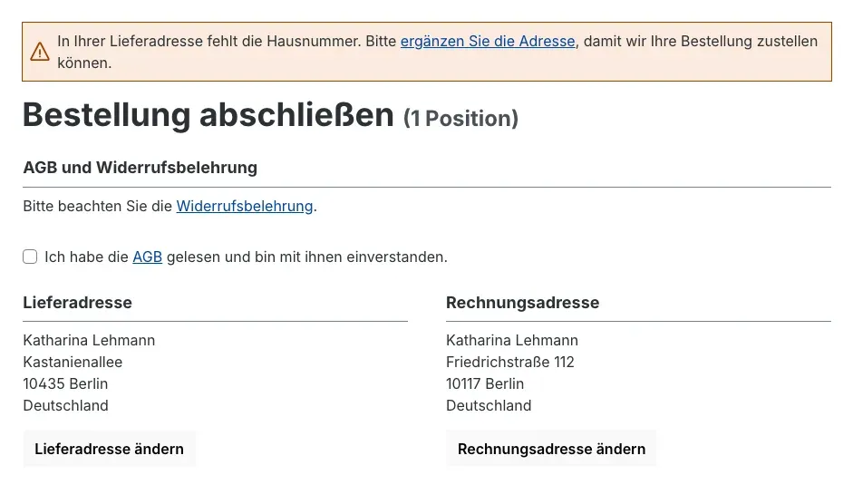Image resolution: width=853 pixels, height=504 pixels.
Task: Click the 'Rechnungsadresse ändern' button
Action: pyautogui.click(x=551, y=449)
